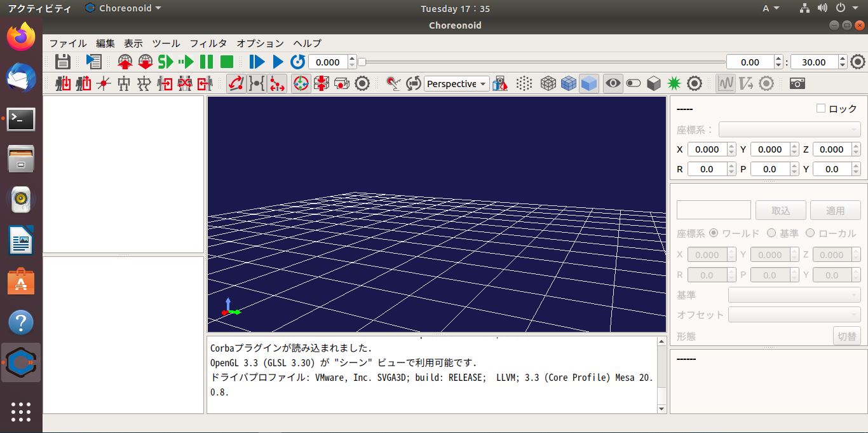Pause the simulation with green pause icon
Viewport: 868px width, 433px height.
207,62
